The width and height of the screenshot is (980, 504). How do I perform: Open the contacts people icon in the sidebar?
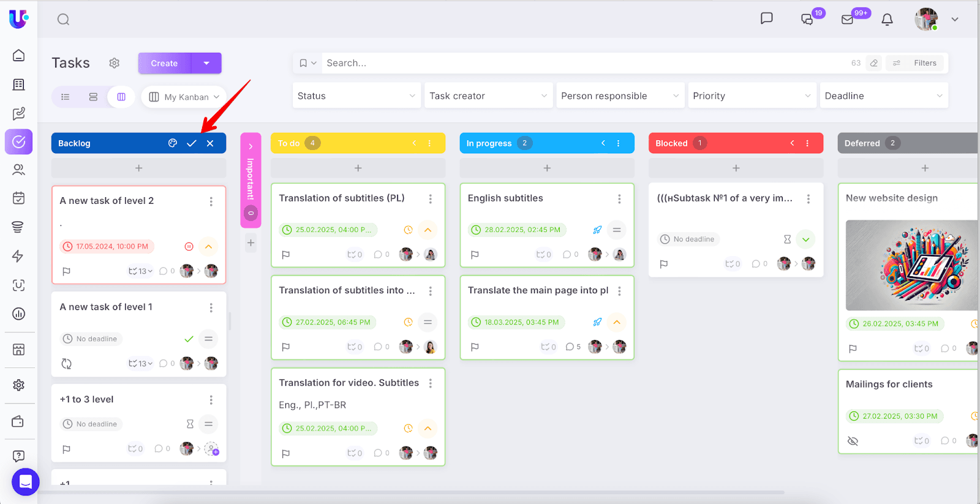click(x=19, y=170)
